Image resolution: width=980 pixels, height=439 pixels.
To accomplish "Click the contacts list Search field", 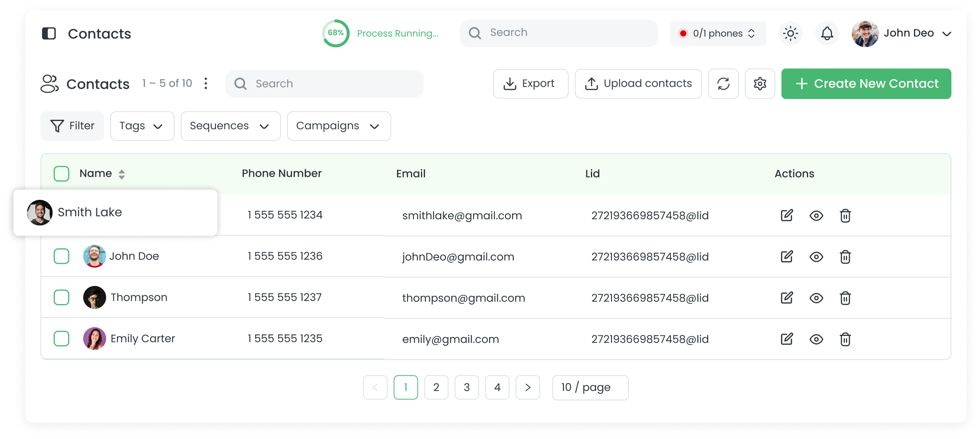I will click(x=324, y=84).
